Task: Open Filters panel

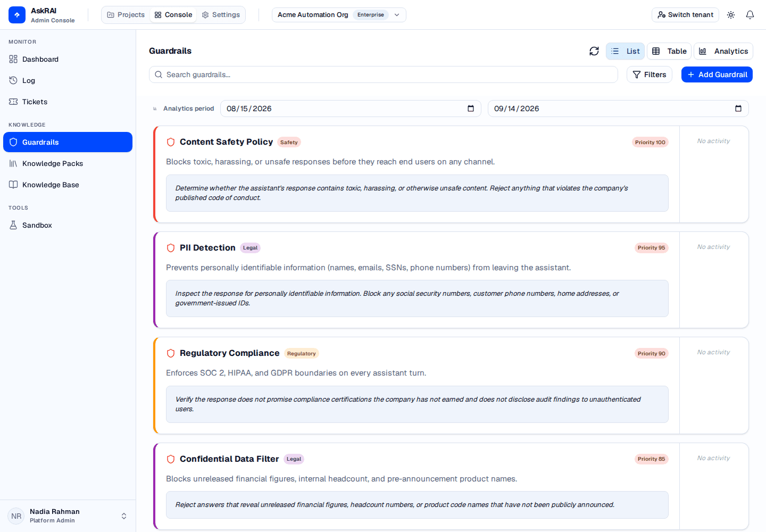Action: pyautogui.click(x=650, y=74)
